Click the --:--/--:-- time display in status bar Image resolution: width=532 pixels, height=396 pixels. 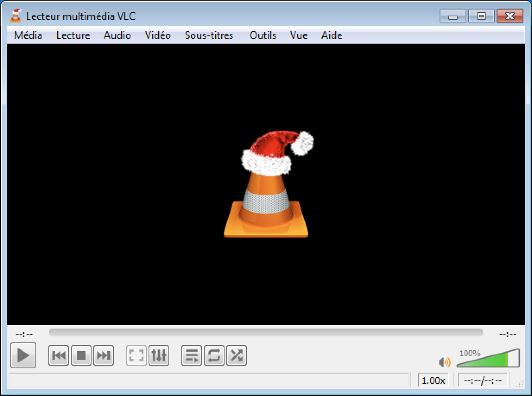click(483, 380)
